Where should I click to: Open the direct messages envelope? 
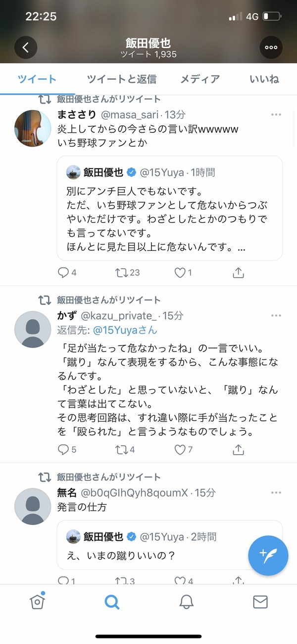coord(260,602)
